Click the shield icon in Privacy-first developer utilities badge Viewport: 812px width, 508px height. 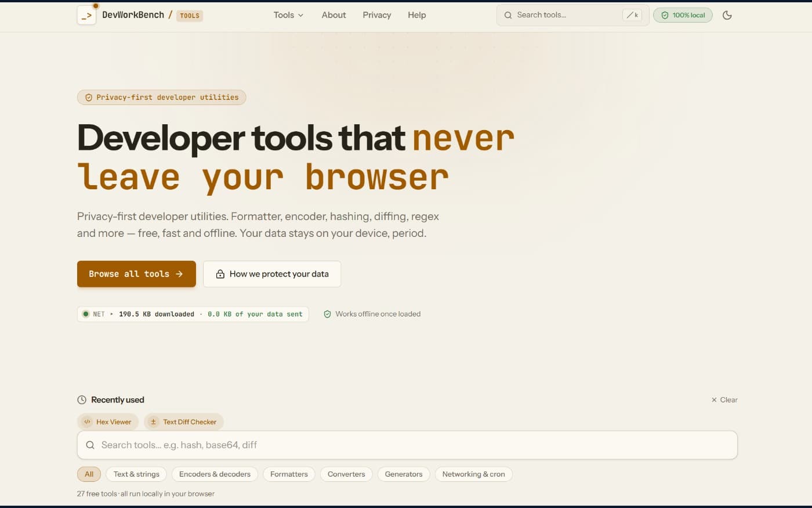click(89, 98)
